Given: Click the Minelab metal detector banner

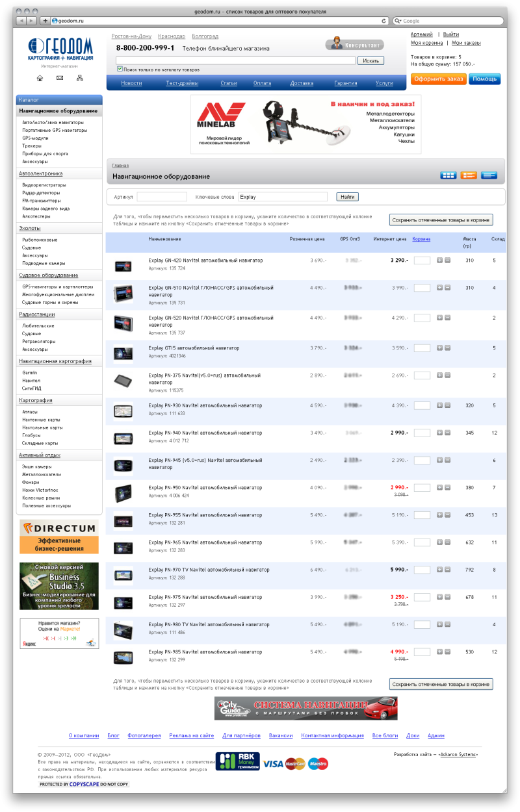Looking at the screenshot, I should 305,124.
